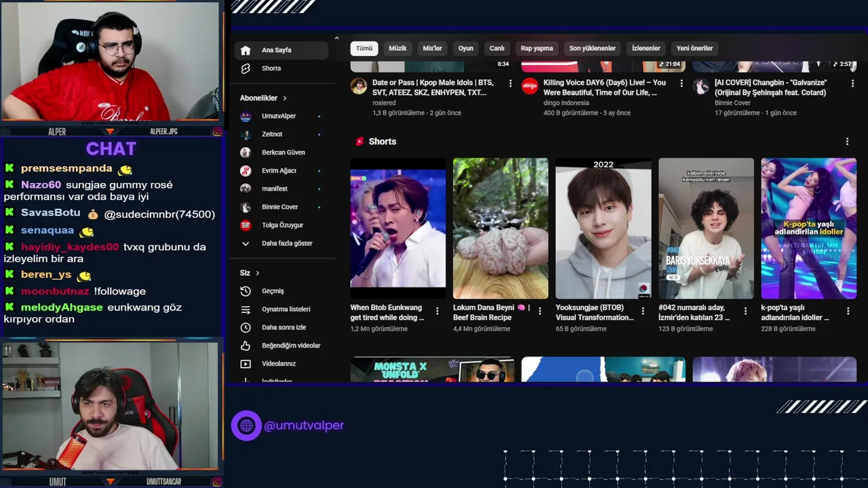The height and width of the screenshot is (488, 868).
Task: Open options menu for Date or Pass video
Action: click(x=511, y=83)
